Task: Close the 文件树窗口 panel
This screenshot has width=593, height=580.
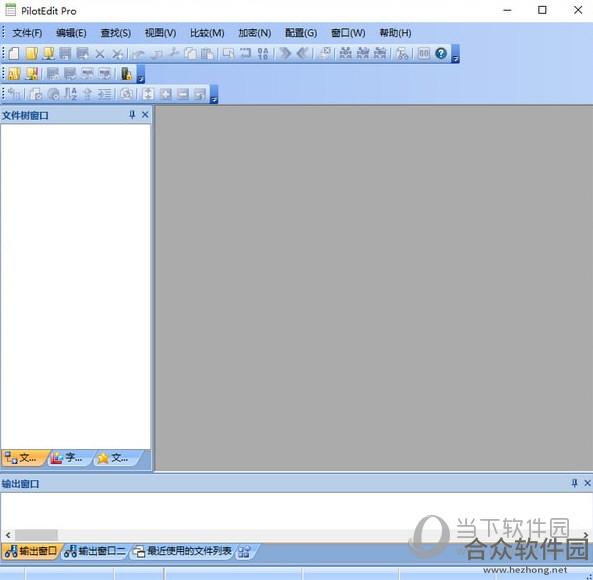Action: [145, 115]
